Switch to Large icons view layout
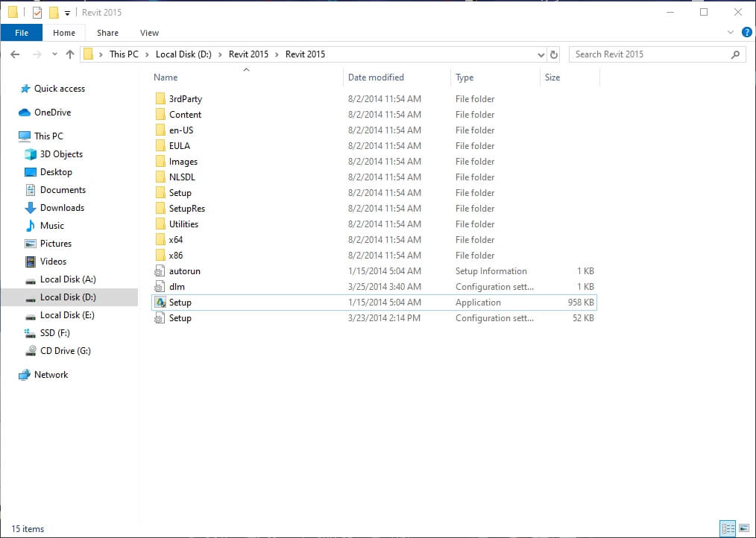The image size is (756, 538). [x=744, y=528]
